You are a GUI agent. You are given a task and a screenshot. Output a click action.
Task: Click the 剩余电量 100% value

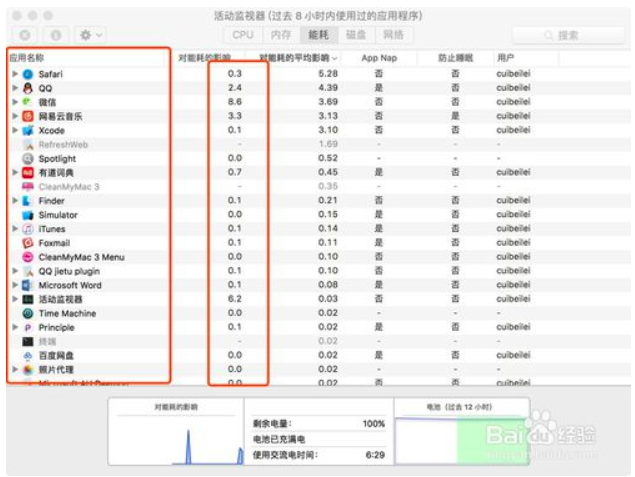tap(374, 424)
